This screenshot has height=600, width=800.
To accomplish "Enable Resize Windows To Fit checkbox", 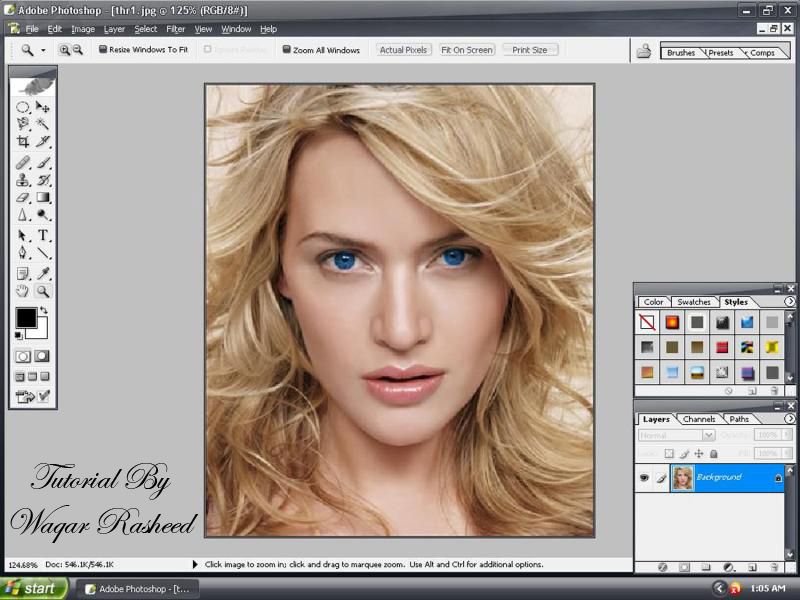I will pyautogui.click(x=103, y=50).
